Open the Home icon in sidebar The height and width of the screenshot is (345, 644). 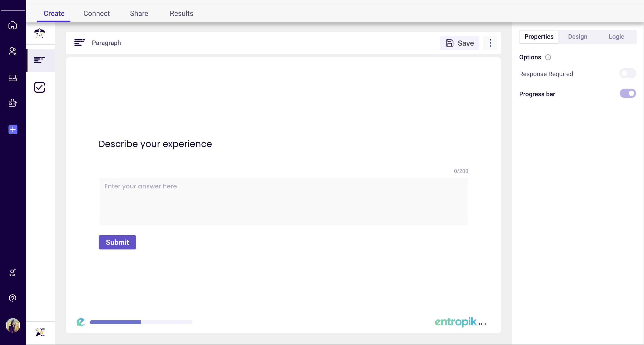[x=13, y=25]
